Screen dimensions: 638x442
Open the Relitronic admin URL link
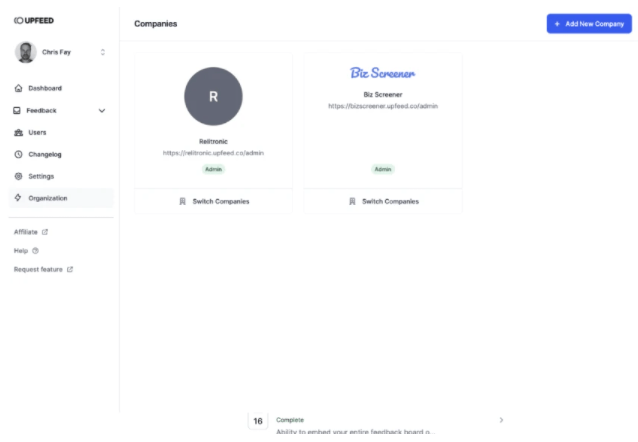tap(213, 153)
